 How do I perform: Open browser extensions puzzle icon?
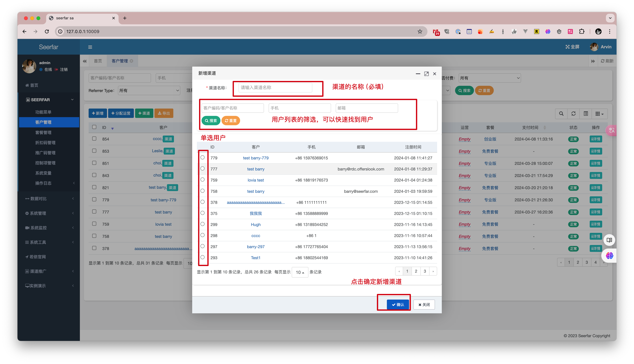click(581, 32)
